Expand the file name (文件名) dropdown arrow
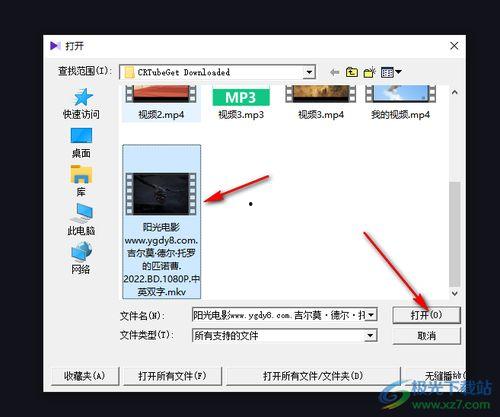This screenshot has width=500, height=417. 372,315
